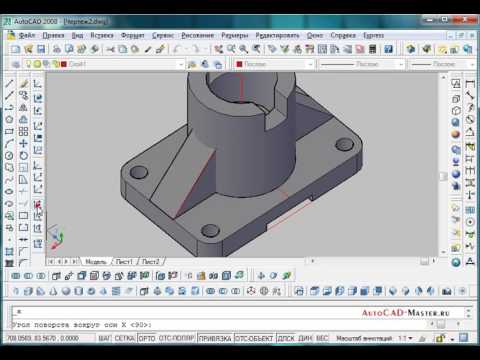Screen dimensions: 480x360
Task: Open the Редактировать menu
Action: tap(277, 35)
